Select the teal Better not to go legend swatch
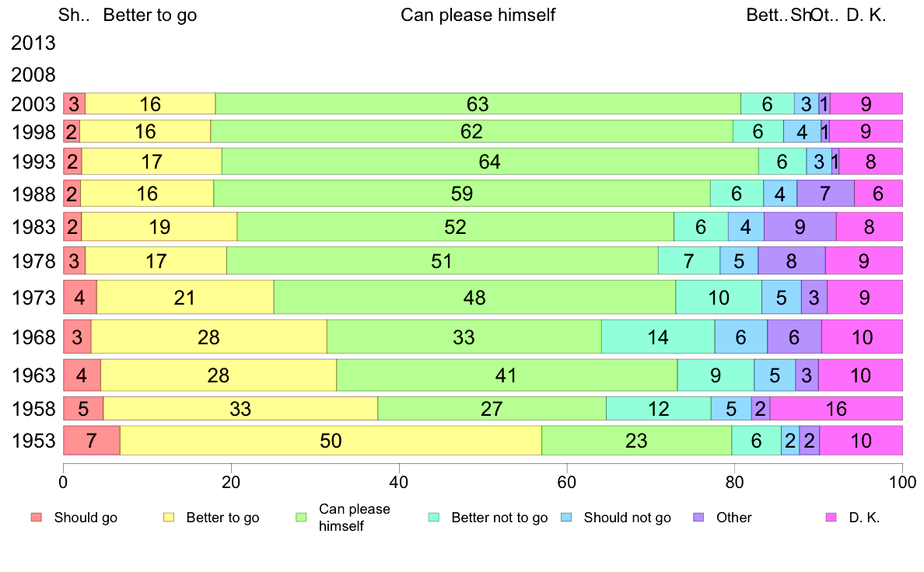The image size is (924, 572). tap(434, 518)
